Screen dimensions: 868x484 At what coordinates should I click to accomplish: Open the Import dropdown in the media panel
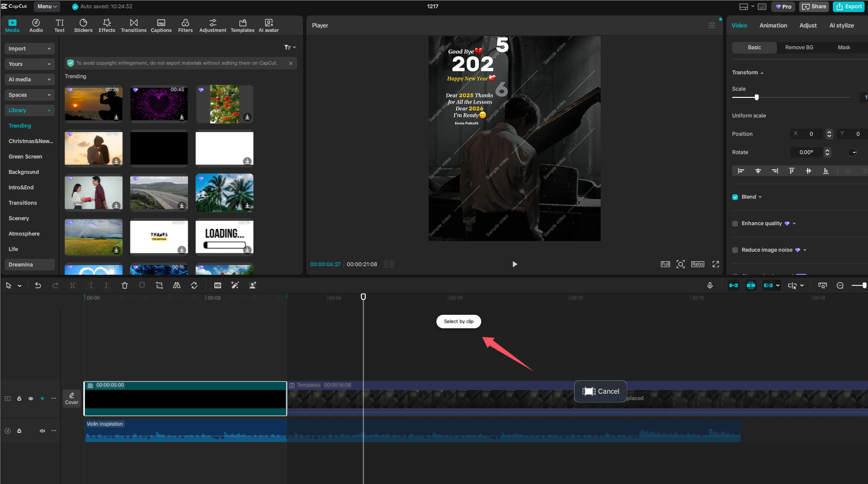click(x=29, y=48)
